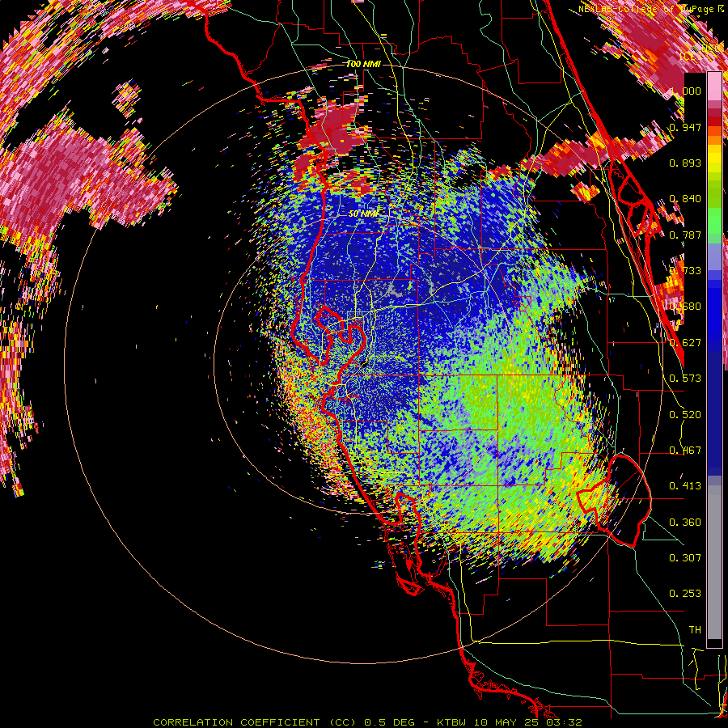Click the [CC] units label above color bar
The width and height of the screenshot is (728, 728).
(689, 57)
